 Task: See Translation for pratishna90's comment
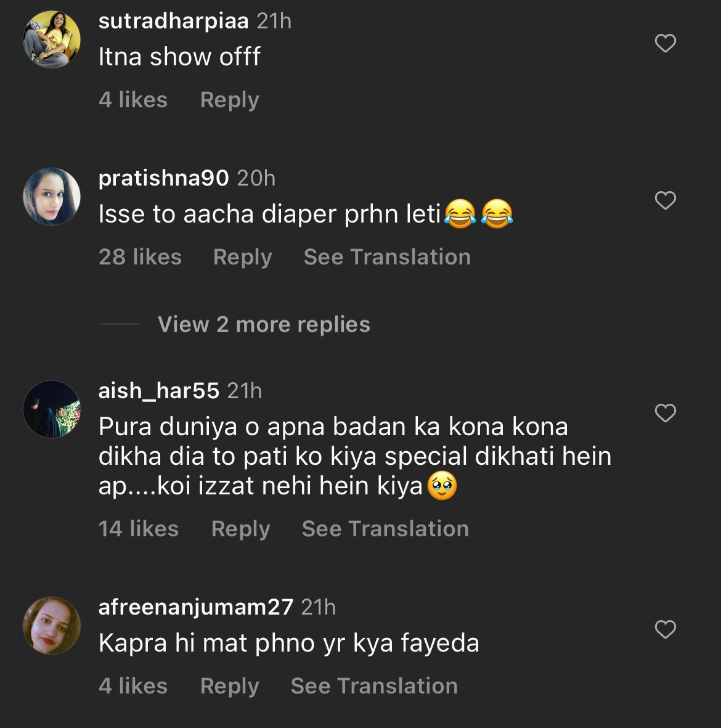pyautogui.click(x=387, y=257)
